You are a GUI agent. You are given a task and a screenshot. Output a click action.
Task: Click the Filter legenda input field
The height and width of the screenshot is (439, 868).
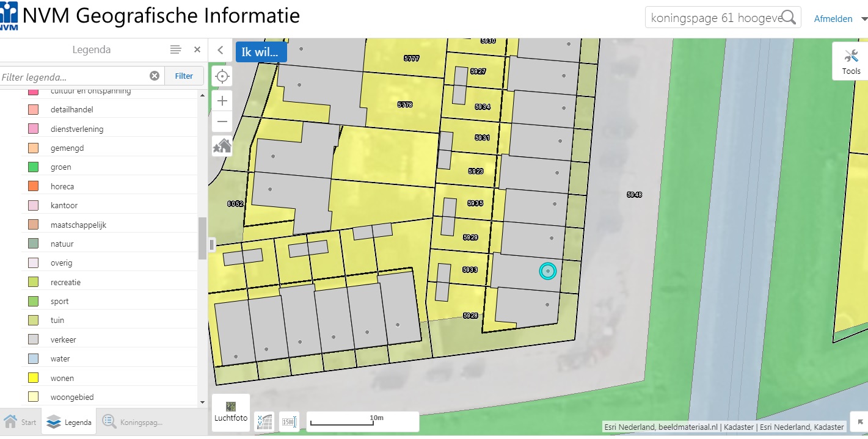coord(73,77)
